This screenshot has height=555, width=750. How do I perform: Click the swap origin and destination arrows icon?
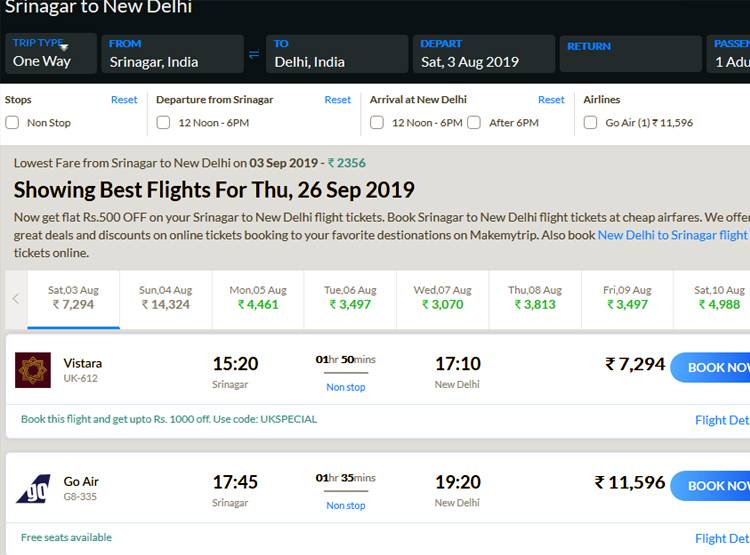tap(254, 54)
